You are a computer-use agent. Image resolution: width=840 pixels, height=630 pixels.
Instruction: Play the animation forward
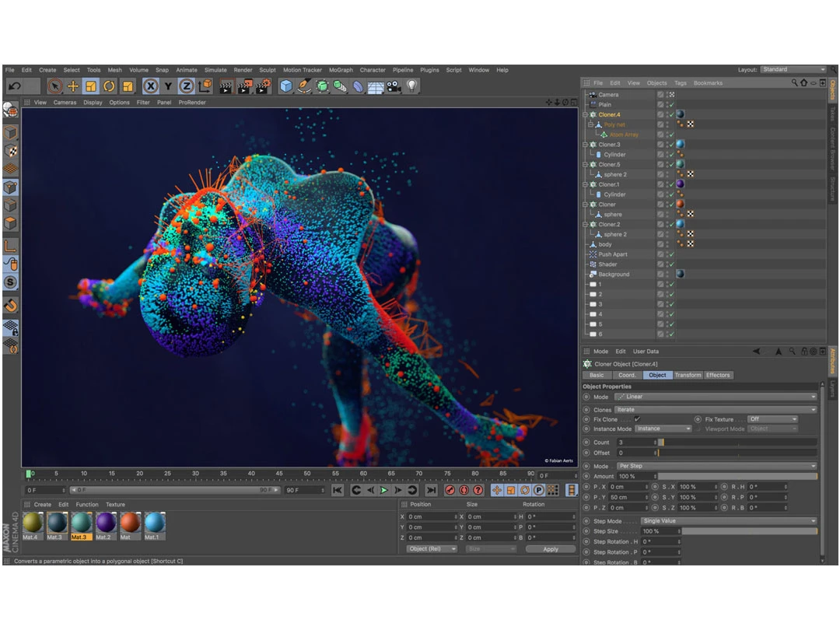(384, 490)
